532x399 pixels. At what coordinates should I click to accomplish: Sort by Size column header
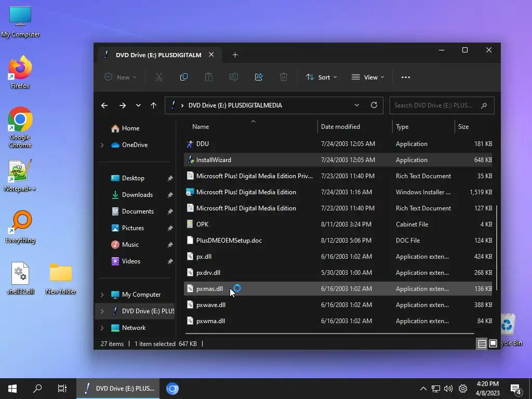tap(463, 127)
